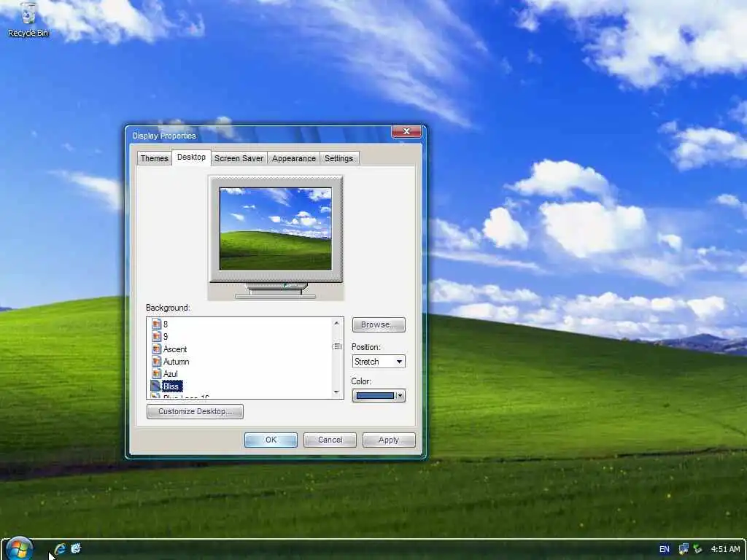Viewport: 747px width, 560px height.
Task: Click the monitor wallpaper preview
Action: (x=275, y=228)
